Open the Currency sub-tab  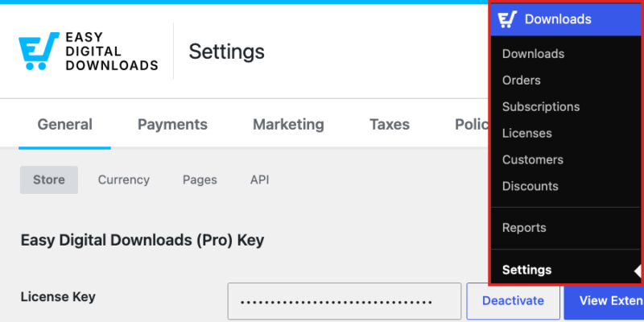[x=124, y=180]
